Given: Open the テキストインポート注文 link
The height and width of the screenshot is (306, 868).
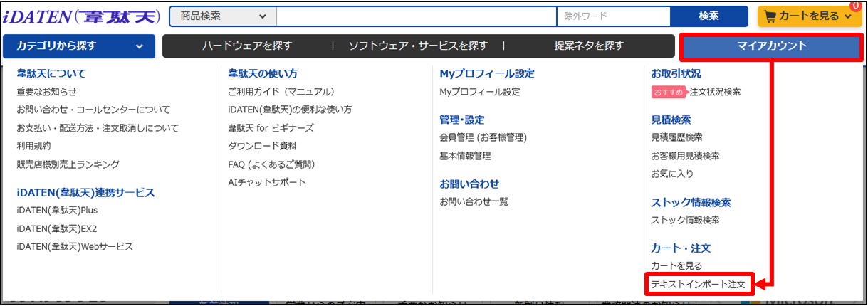Looking at the screenshot, I should point(698,285).
